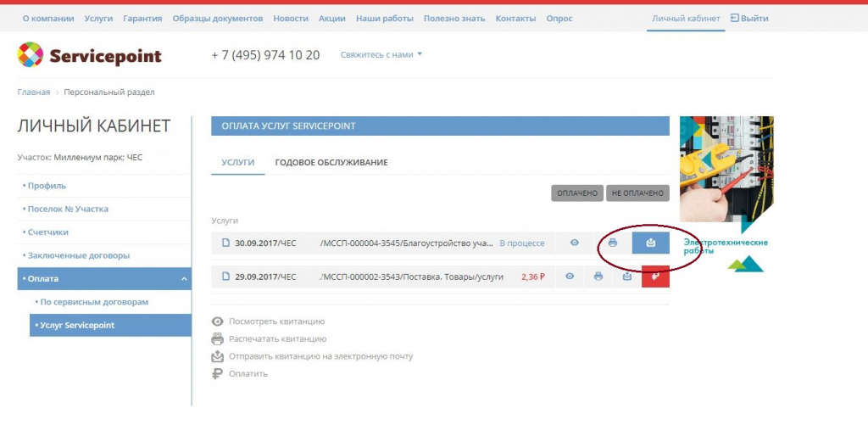Click the Оплата услуг Servicepoint header

(x=440, y=126)
